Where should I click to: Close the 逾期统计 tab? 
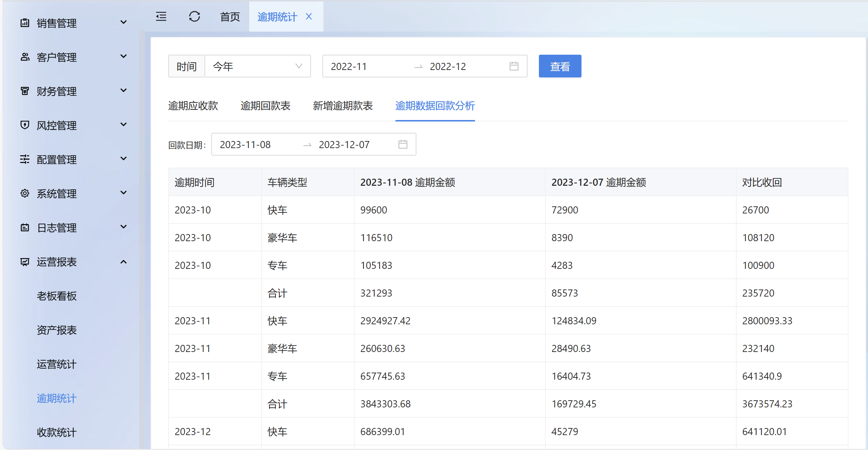tap(309, 17)
